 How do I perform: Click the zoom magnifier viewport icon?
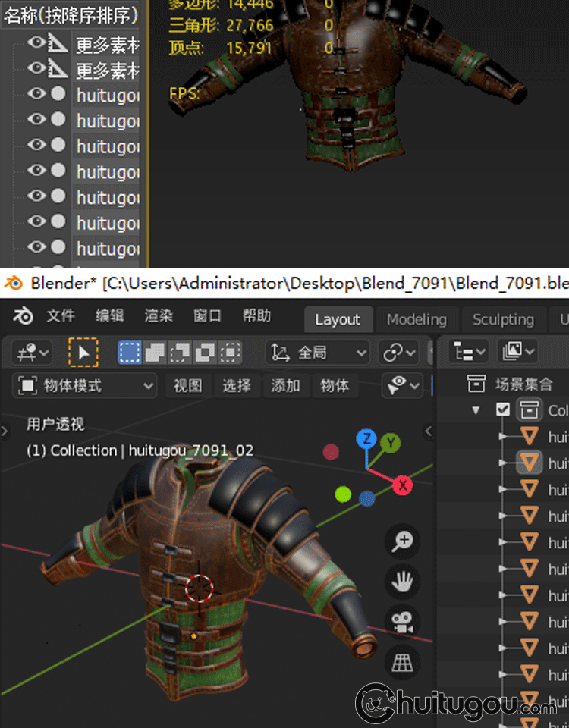pos(401,541)
